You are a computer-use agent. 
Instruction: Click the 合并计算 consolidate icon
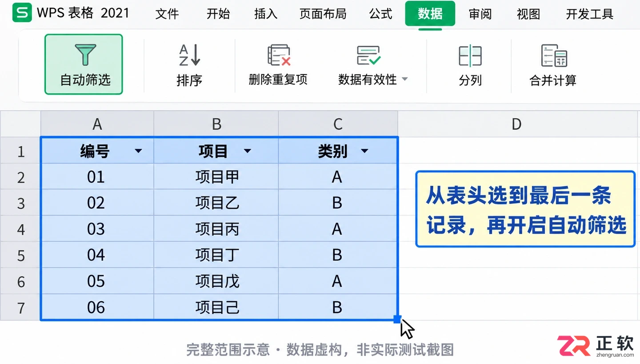(554, 56)
